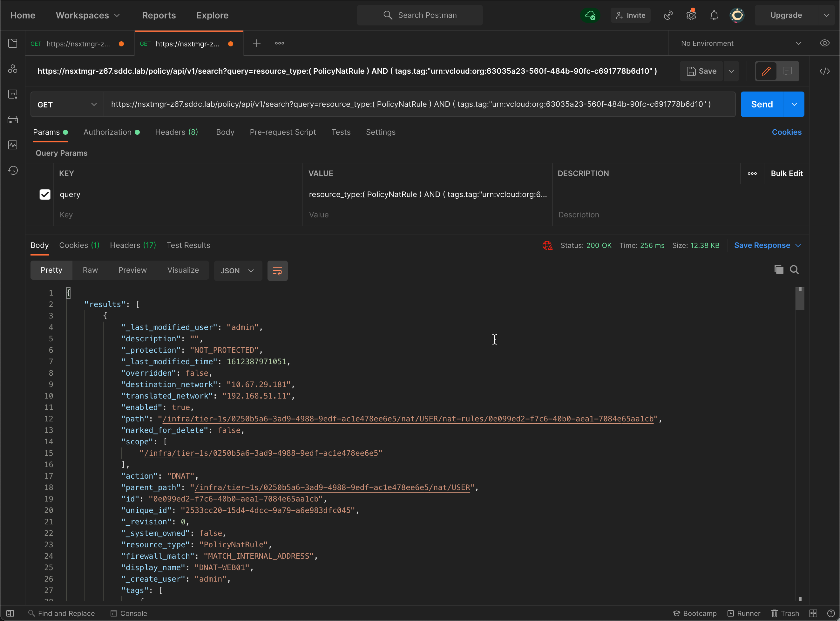Open the Mock Servers sidebar icon
The height and width of the screenshot is (621, 840).
coord(13,119)
